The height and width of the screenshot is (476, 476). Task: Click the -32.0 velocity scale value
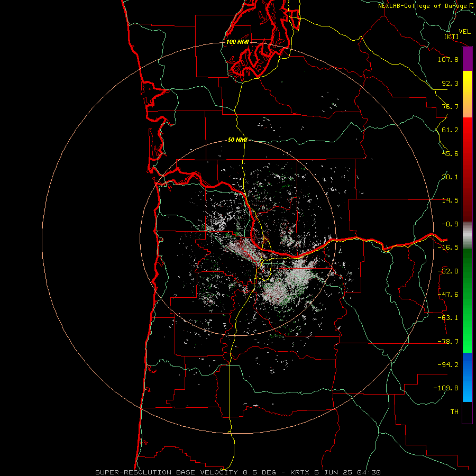point(448,271)
